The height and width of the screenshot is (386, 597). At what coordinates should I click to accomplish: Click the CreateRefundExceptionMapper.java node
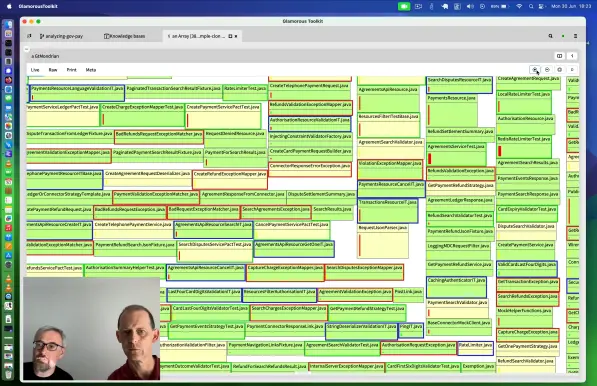click(230, 179)
